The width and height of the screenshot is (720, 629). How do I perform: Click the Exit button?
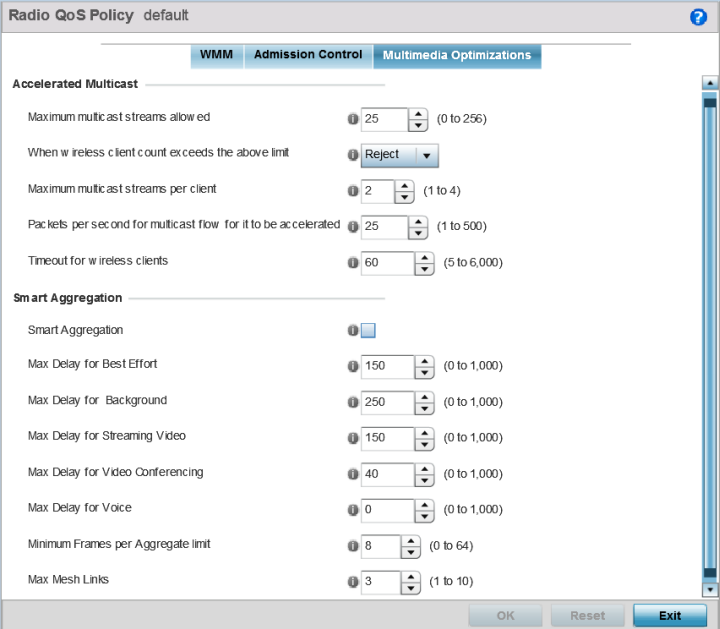[x=669, y=616]
